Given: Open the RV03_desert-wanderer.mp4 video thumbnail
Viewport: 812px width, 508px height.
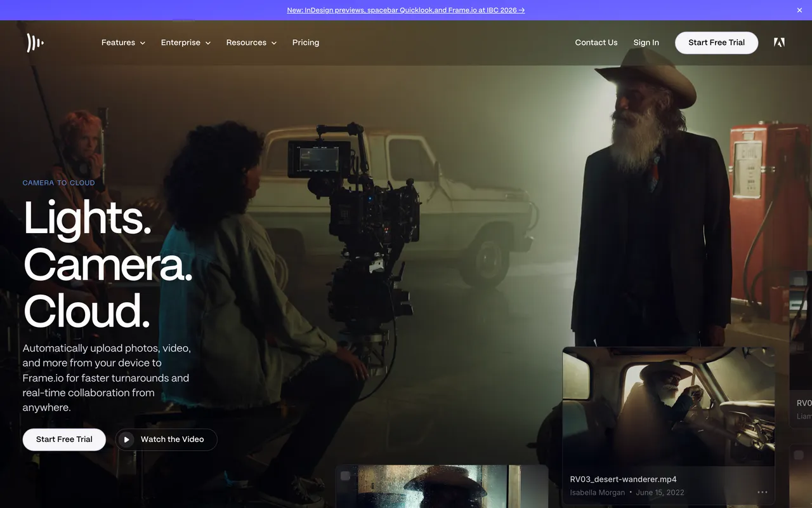Looking at the screenshot, I should [669, 406].
